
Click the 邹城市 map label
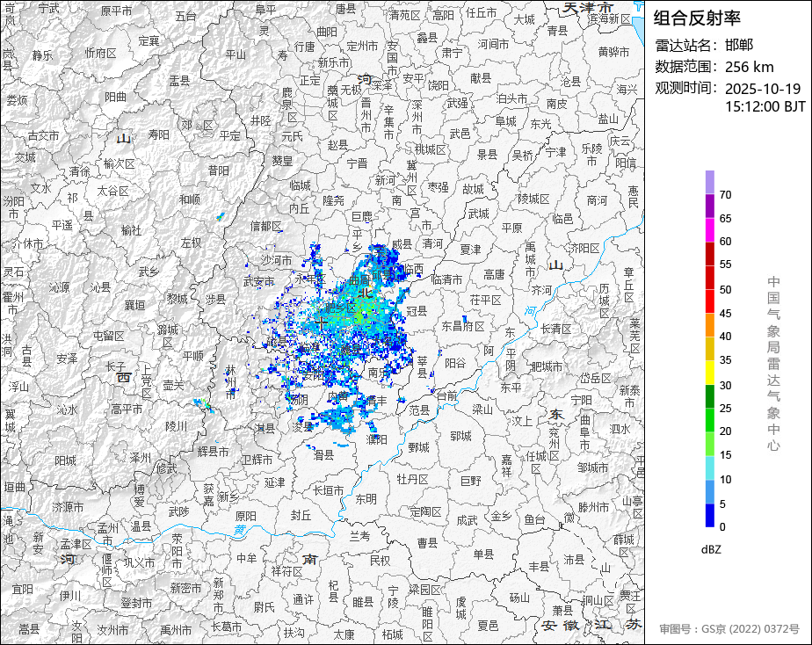pyautogui.click(x=593, y=468)
